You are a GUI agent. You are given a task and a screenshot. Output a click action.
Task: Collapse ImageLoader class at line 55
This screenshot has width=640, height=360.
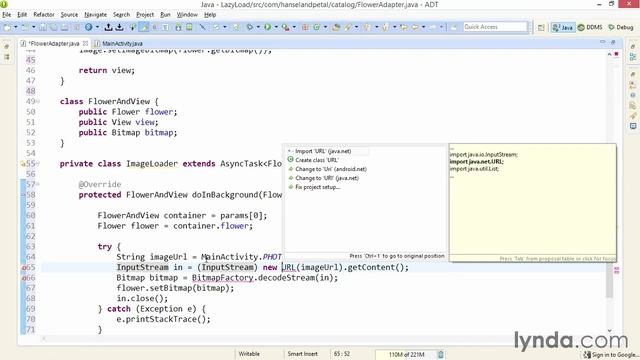[x=38, y=164]
